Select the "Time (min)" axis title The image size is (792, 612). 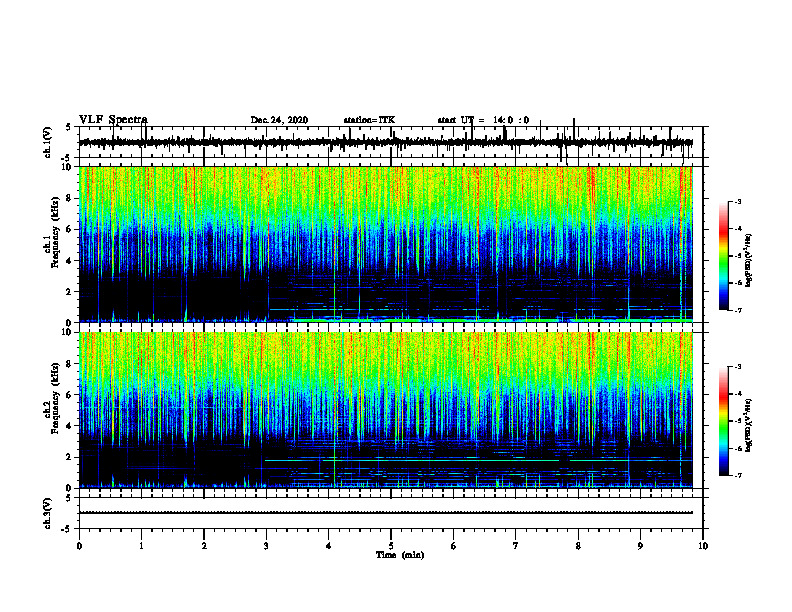[400, 555]
